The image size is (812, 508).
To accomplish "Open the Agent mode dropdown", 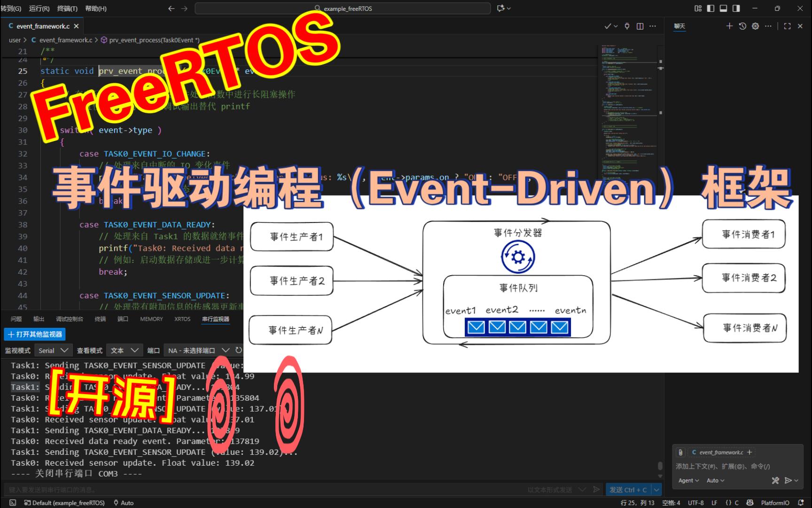I will [x=688, y=480].
